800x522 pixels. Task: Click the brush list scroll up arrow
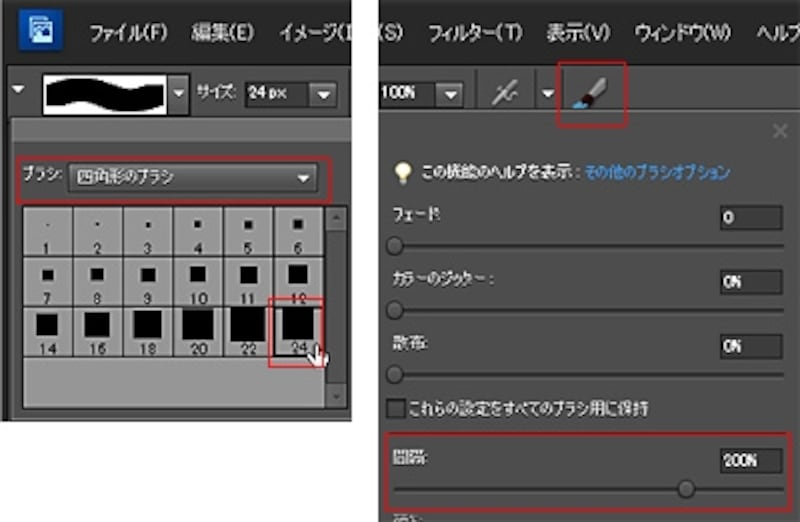click(x=336, y=218)
